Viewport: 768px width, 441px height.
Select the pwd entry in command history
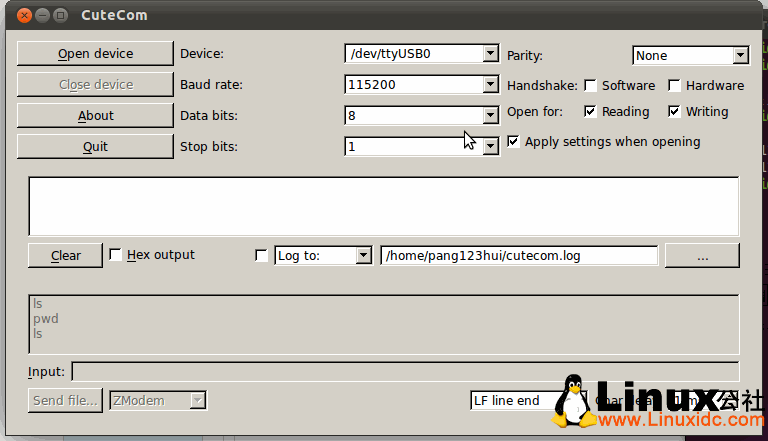pyautogui.click(x=46, y=318)
